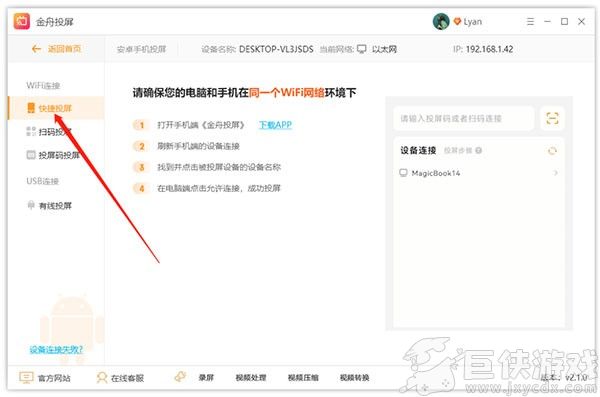Open the Lyan user avatar
This screenshot has width=600, height=397.
(441, 21)
